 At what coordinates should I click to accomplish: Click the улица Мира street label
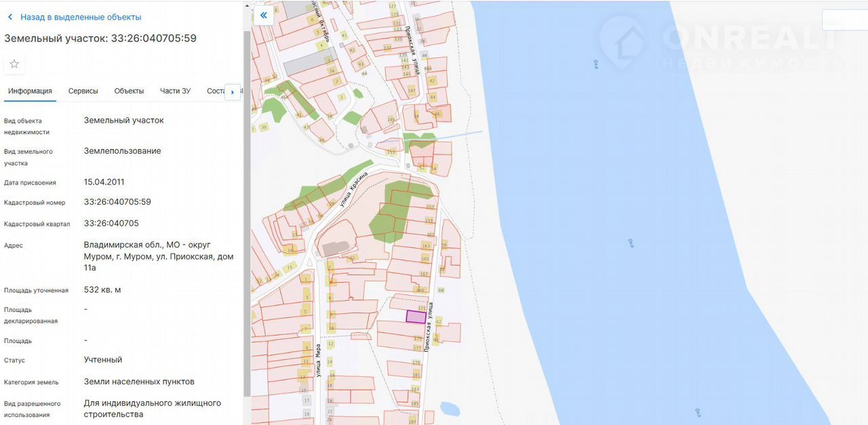pyautogui.click(x=317, y=361)
